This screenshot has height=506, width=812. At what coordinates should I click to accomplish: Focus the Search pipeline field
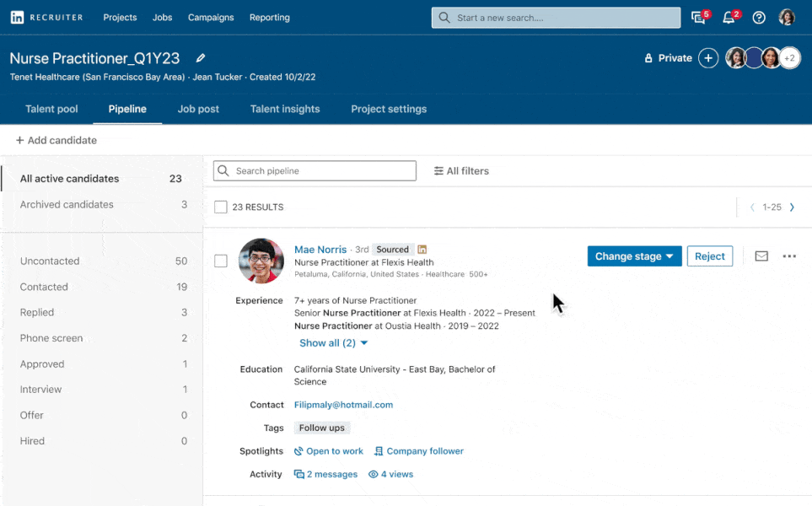pyautogui.click(x=315, y=171)
